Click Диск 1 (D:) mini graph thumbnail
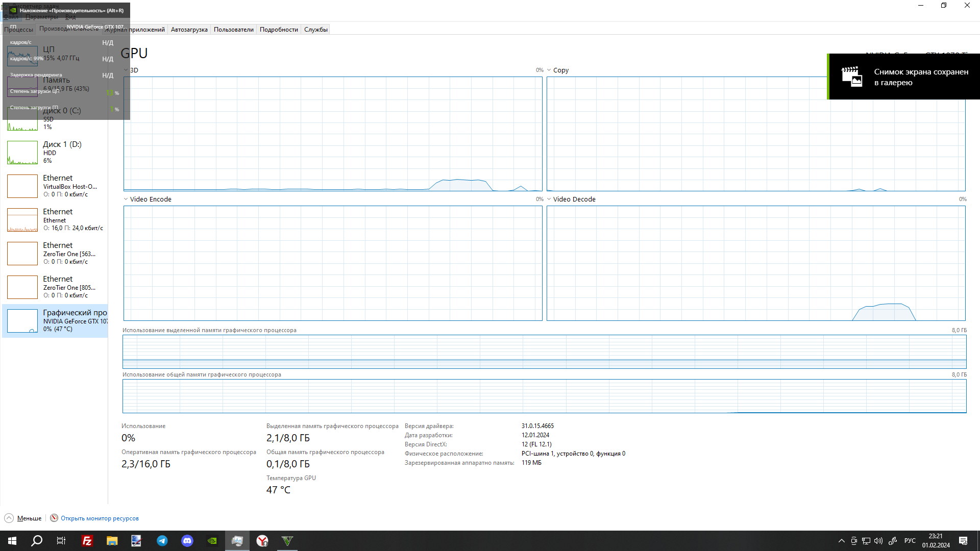The width and height of the screenshot is (980, 551). (22, 153)
